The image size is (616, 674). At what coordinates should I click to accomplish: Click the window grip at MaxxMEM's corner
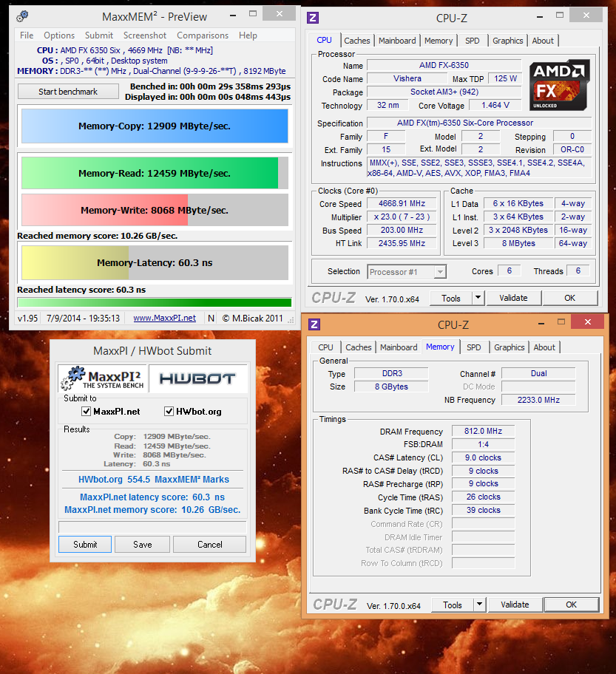(x=291, y=320)
